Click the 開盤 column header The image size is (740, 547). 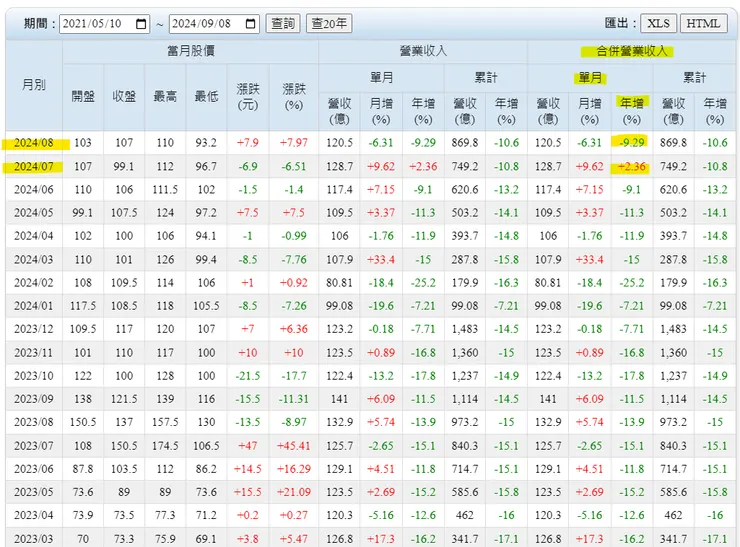pos(83,97)
